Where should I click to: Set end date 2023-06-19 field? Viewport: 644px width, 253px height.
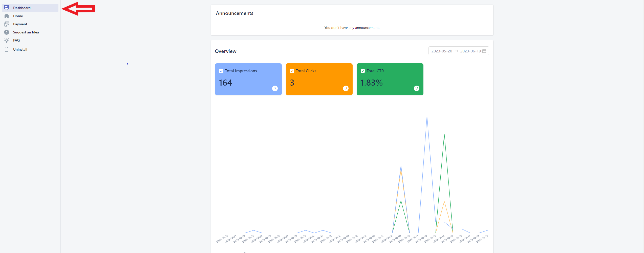coord(470,51)
